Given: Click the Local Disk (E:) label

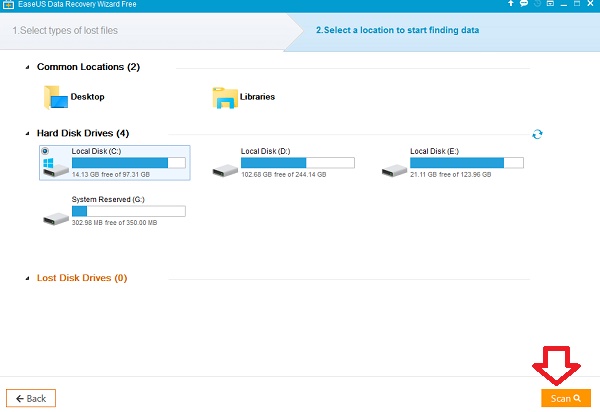Looking at the screenshot, I should click(434, 151).
